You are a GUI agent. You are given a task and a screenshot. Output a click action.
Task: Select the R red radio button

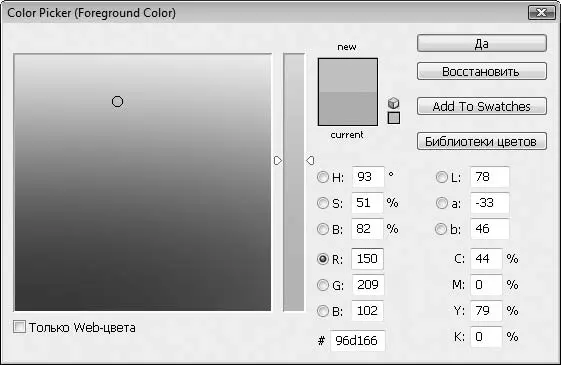pos(323,259)
